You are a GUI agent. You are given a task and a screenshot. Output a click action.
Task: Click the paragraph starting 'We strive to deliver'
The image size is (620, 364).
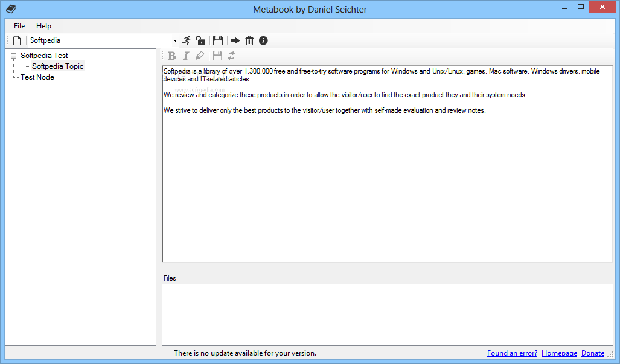[x=324, y=110]
